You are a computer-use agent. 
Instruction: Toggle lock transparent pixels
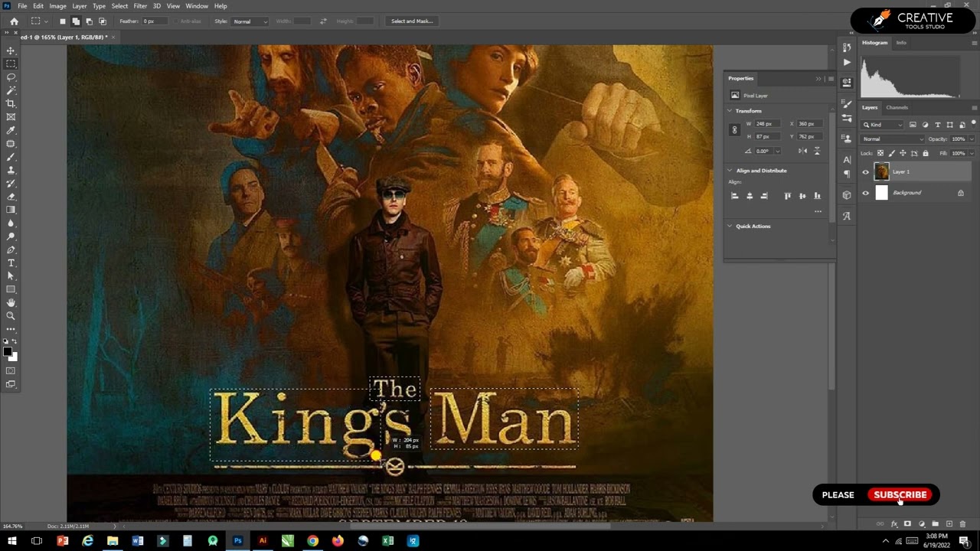click(880, 153)
